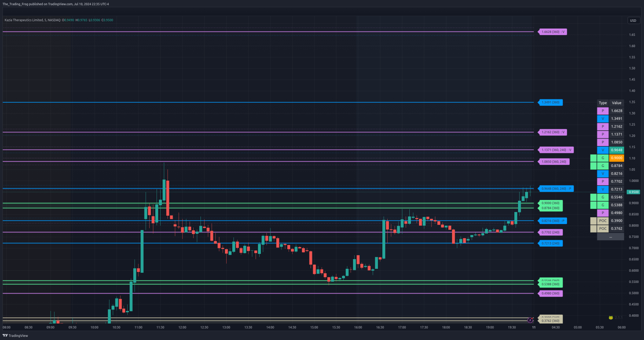Select the 0.8216 (360) : P level label
Screen dimensions: 644x340
coord(553,221)
